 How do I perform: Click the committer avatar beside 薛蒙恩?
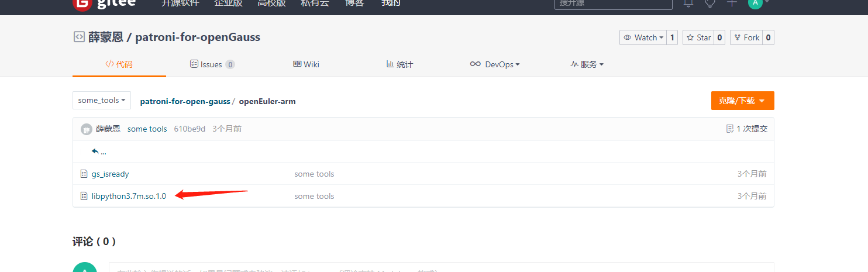tap(87, 129)
